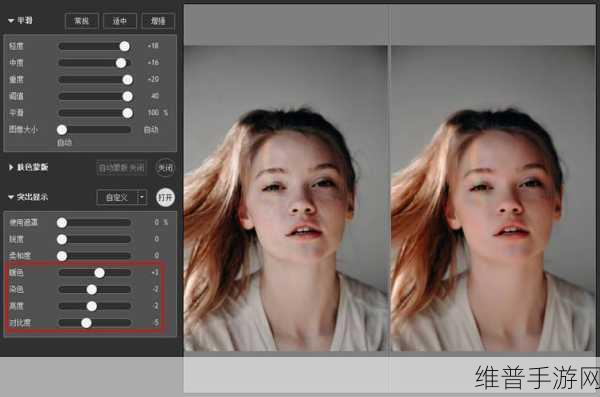Click the +16 value field

click(x=153, y=62)
